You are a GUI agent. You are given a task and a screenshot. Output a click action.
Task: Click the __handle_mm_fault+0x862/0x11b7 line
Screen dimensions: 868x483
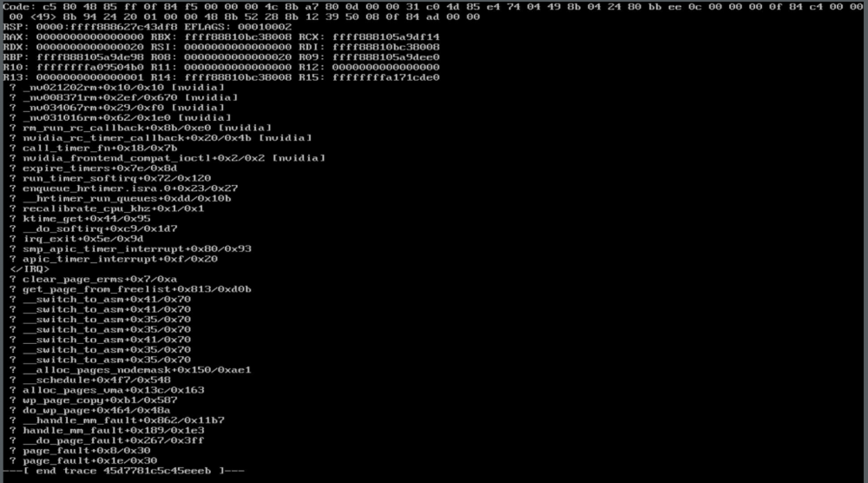[117, 420]
